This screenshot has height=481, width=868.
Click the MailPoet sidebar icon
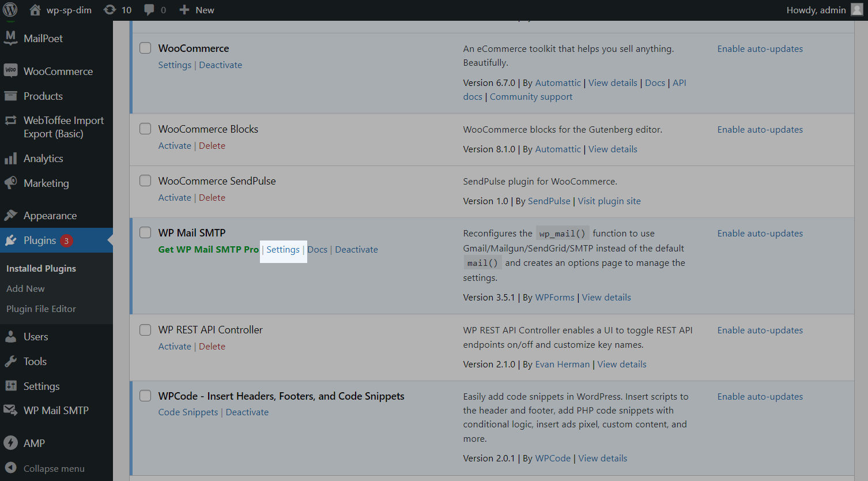pyautogui.click(x=10, y=38)
